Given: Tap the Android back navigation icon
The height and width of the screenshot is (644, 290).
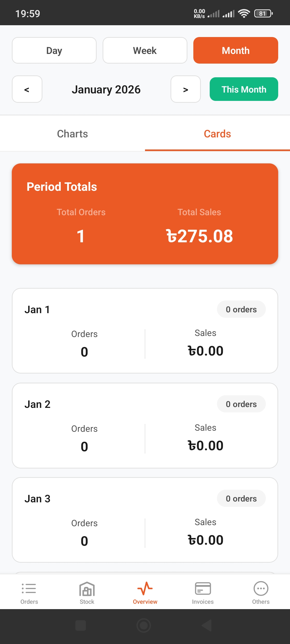Looking at the screenshot, I should [x=207, y=626].
